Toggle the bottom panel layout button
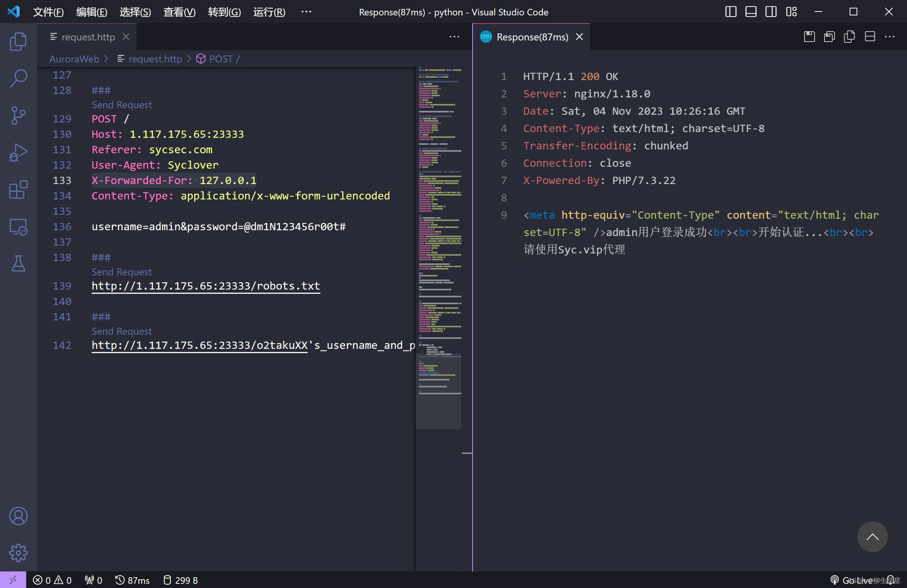This screenshot has width=907, height=588. click(751, 12)
